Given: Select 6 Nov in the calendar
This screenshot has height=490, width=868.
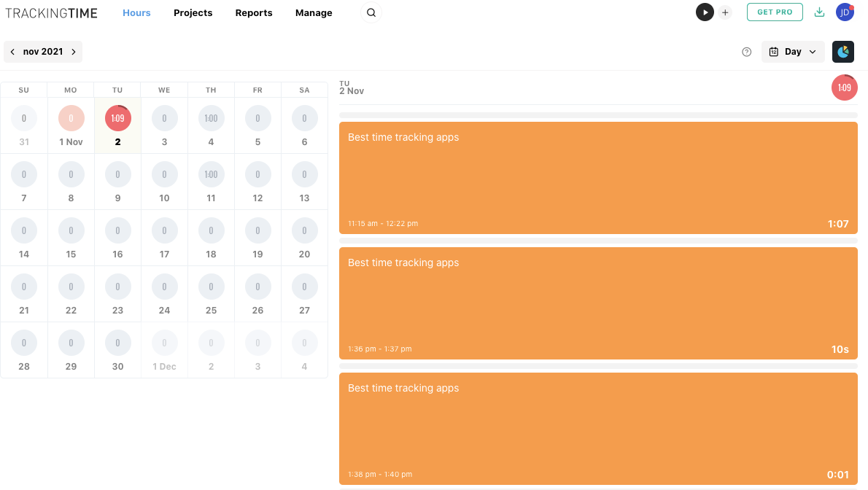Looking at the screenshot, I should click(304, 125).
